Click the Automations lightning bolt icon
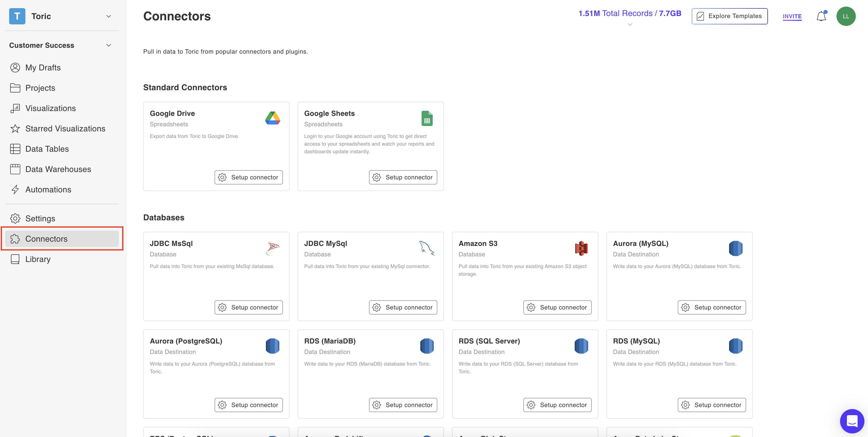 (15, 190)
